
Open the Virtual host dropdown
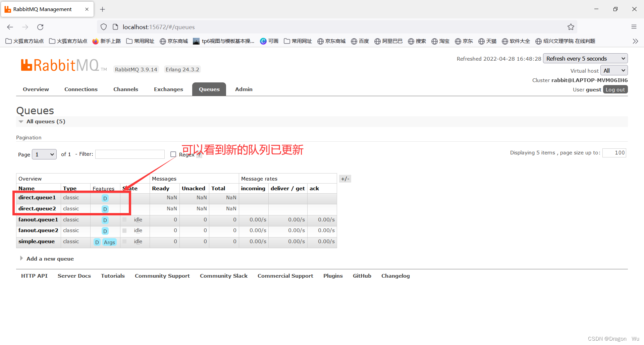(x=614, y=70)
